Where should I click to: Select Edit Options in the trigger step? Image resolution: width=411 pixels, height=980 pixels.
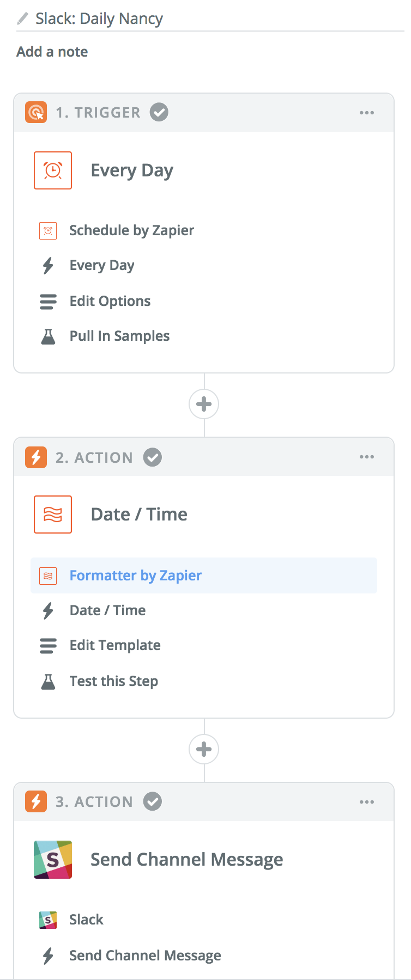pyautogui.click(x=110, y=301)
